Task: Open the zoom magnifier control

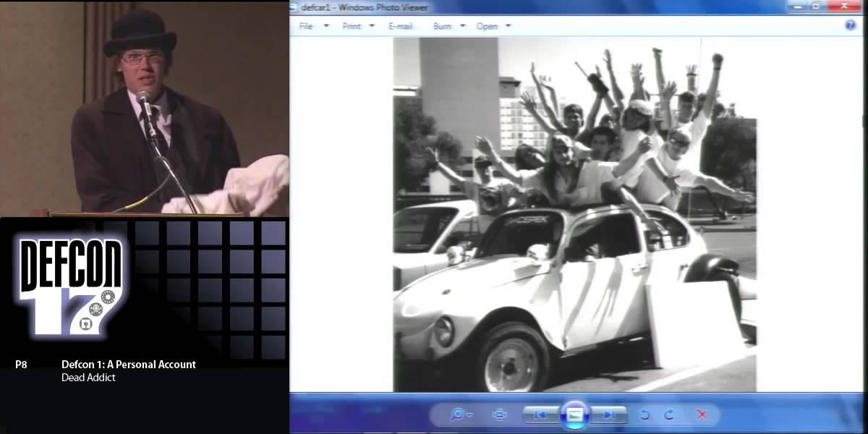Action: (460, 414)
